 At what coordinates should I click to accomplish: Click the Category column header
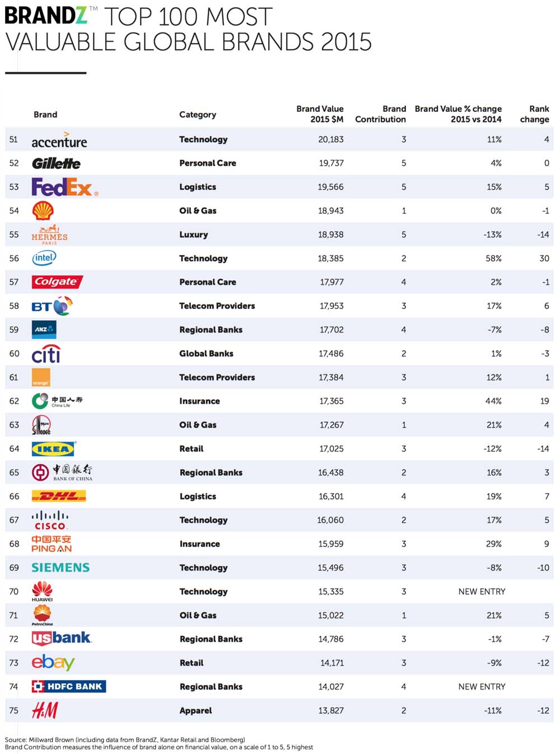tap(197, 115)
